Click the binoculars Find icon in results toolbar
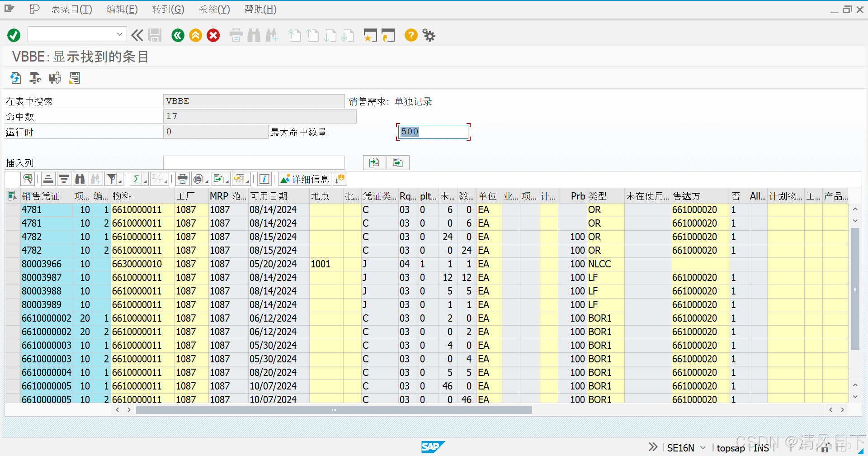This screenshot has height=456, width=868. pos(80,179)
